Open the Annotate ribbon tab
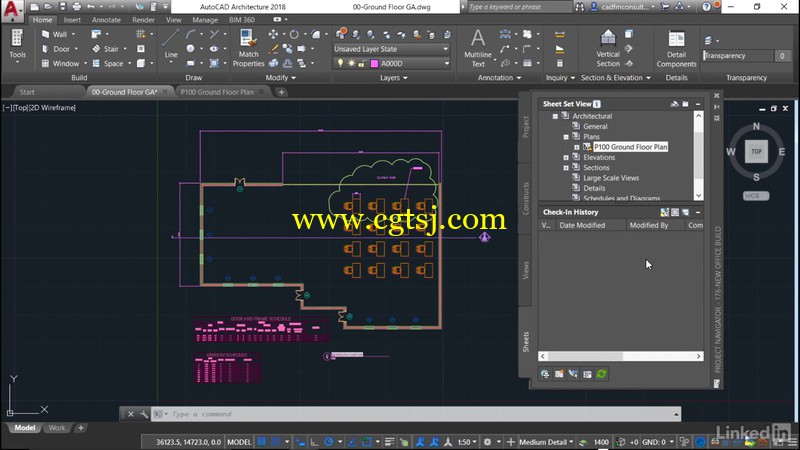The height and width of the screenshot is (450, 800). (x=106, y=20)
